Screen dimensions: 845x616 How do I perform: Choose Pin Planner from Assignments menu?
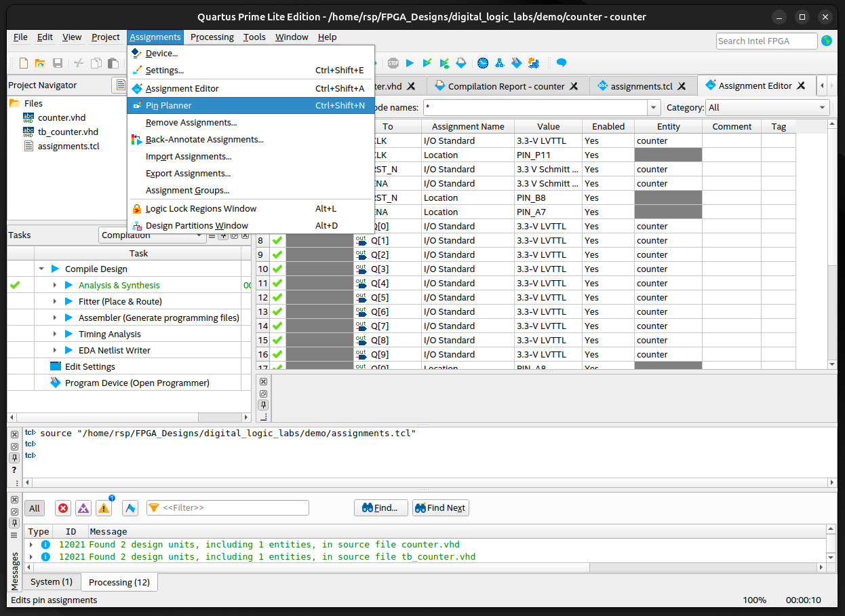[x=168, y=105]
